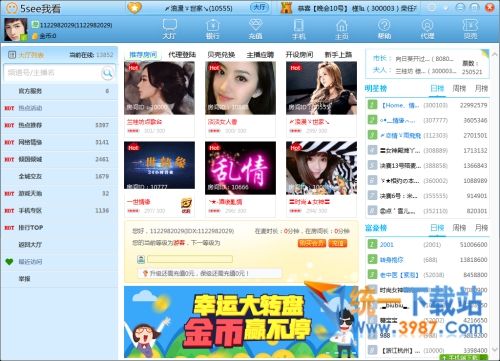The image size is (500, 361).
Task: Switch to the 新手上路 tab
Action: (338, 55)
